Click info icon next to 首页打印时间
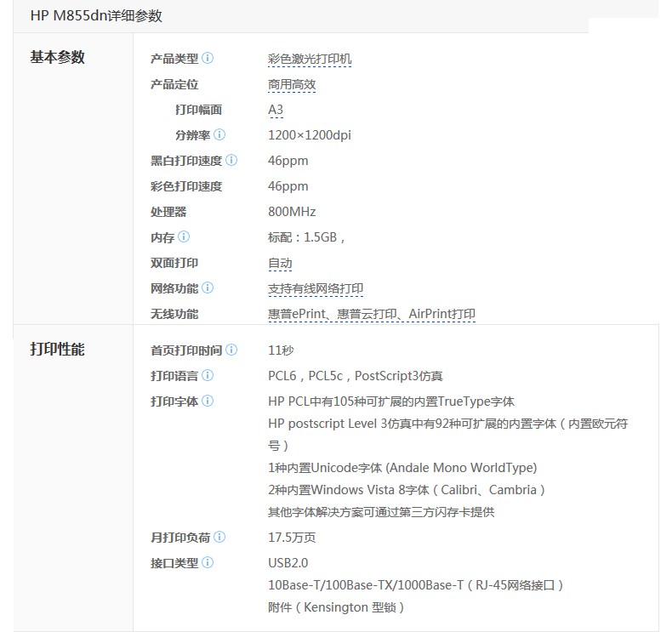This screenshot has width=672, height=632. tap(231, 350)
